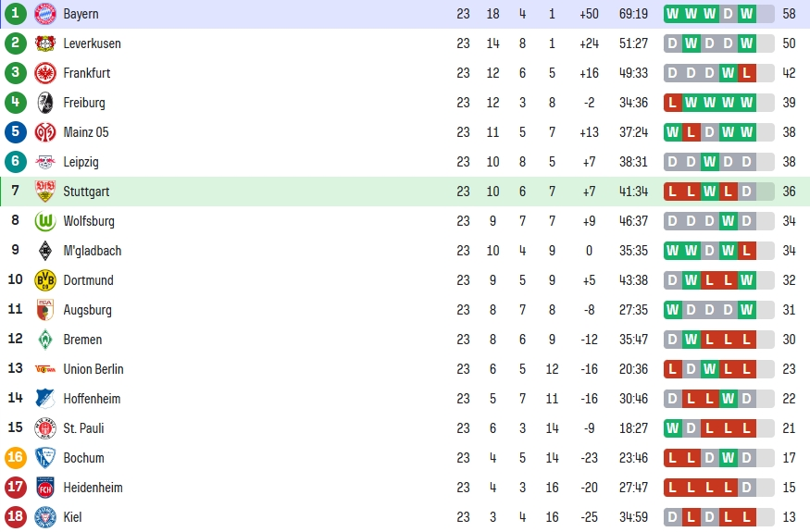Open the Leverkusen team logo
The height and width of the screenshot is (532, 810).
click(x=45, y=43)
